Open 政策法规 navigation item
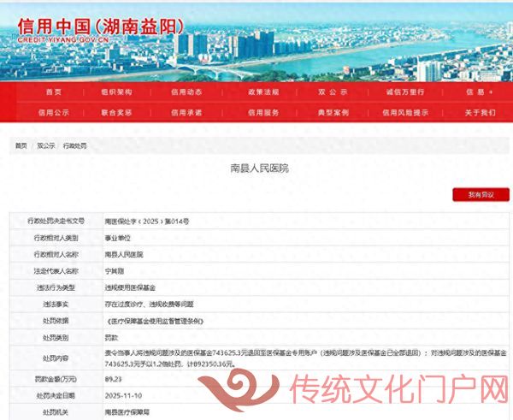The height and width of the screenshot is (420, 513). coord(263,92)
